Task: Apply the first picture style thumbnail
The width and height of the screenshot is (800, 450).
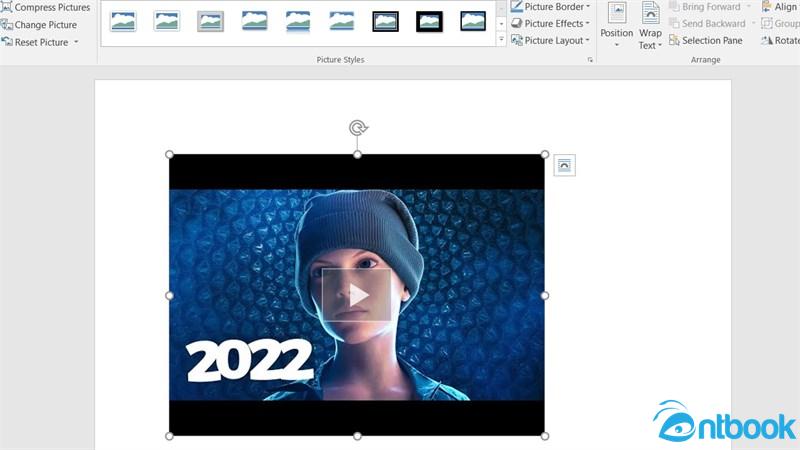Action: [123, 21]
